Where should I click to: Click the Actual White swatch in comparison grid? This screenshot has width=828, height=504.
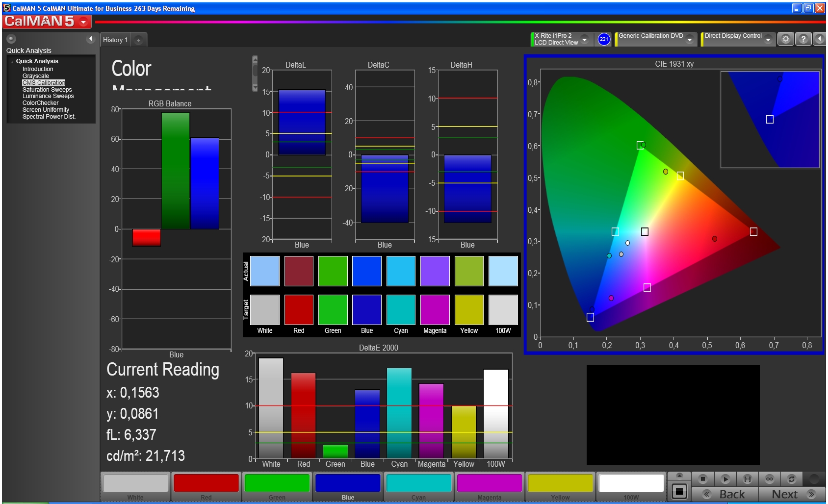point(265,271)
